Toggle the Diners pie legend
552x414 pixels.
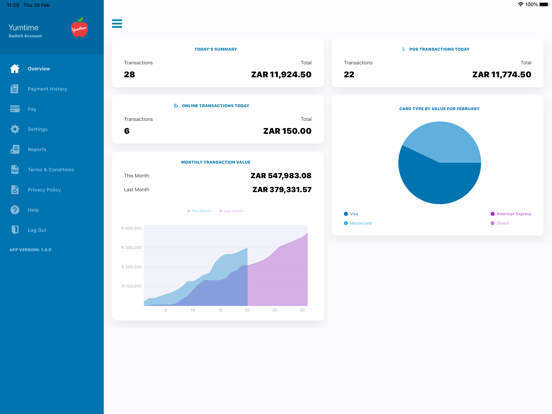coord(500,223)
